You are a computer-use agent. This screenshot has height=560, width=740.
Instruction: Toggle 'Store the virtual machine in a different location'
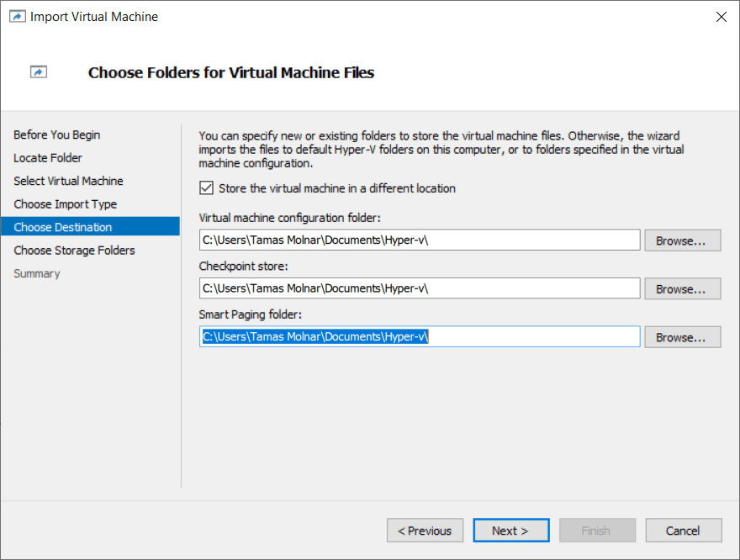206,188
